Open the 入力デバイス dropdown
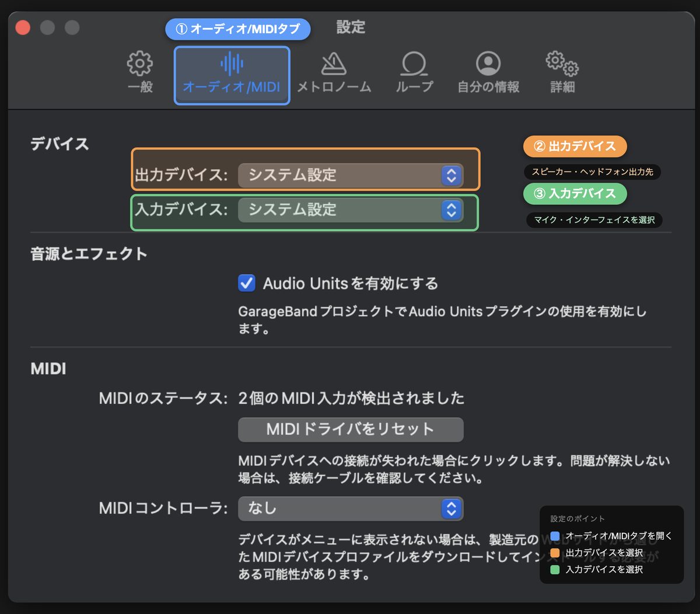Viewport: 700px width, 614px height. point(351,210)
